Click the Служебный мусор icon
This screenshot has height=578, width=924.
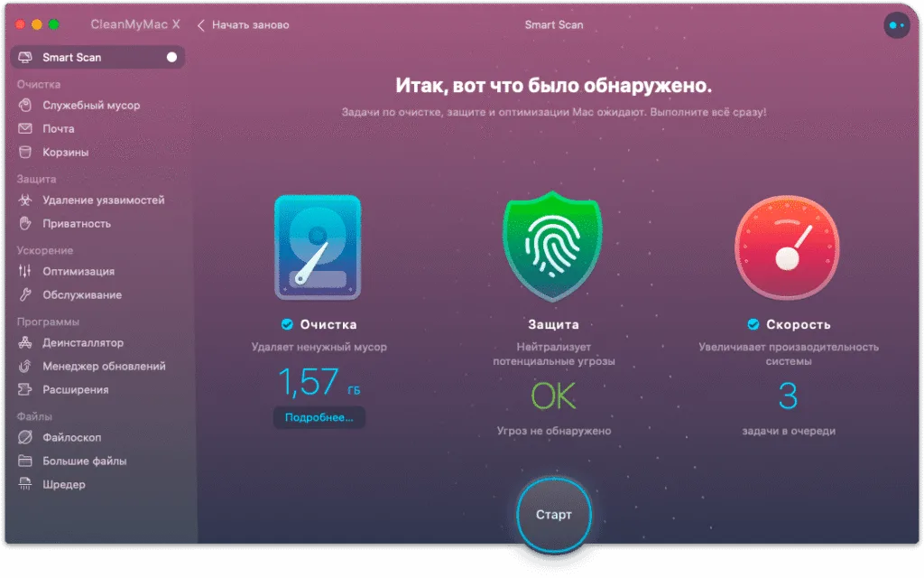24,105
